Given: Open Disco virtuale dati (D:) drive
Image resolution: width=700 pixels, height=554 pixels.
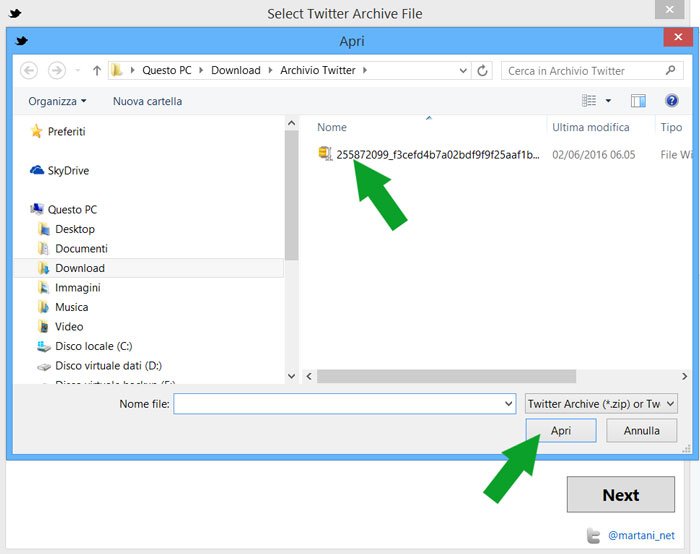Looking at the screenshot, I should point(108,366).
